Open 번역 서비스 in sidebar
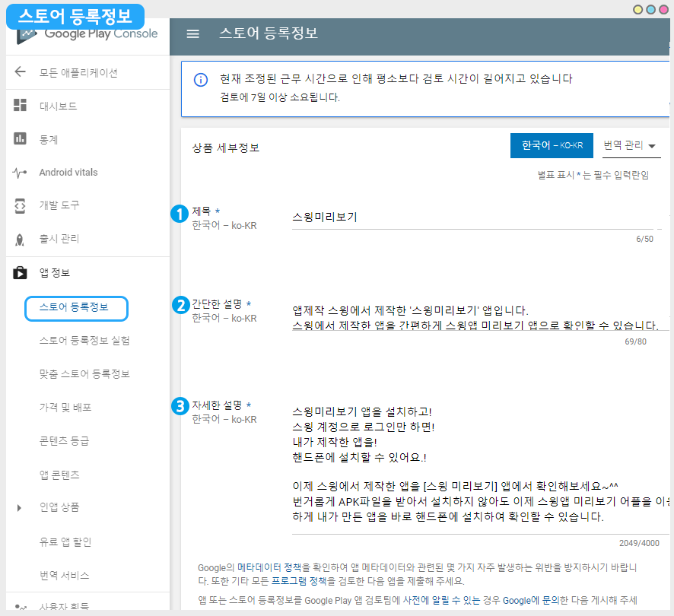 click(65, 574)
